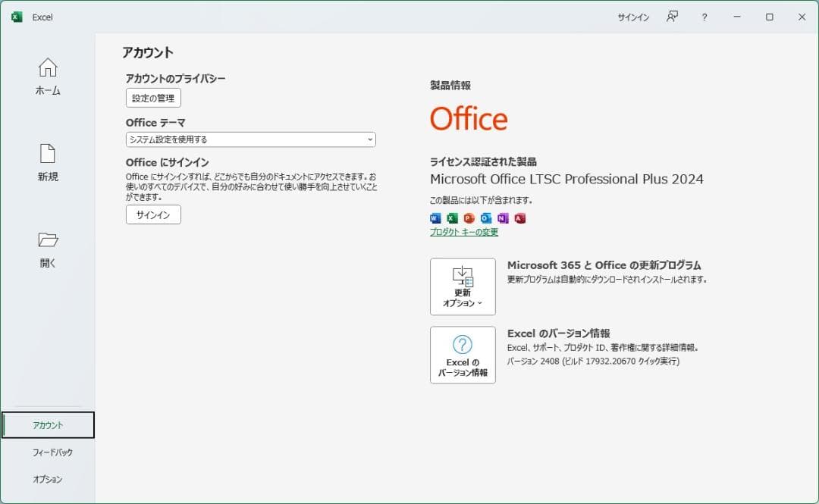Close the Excel window

coord(802,17)
